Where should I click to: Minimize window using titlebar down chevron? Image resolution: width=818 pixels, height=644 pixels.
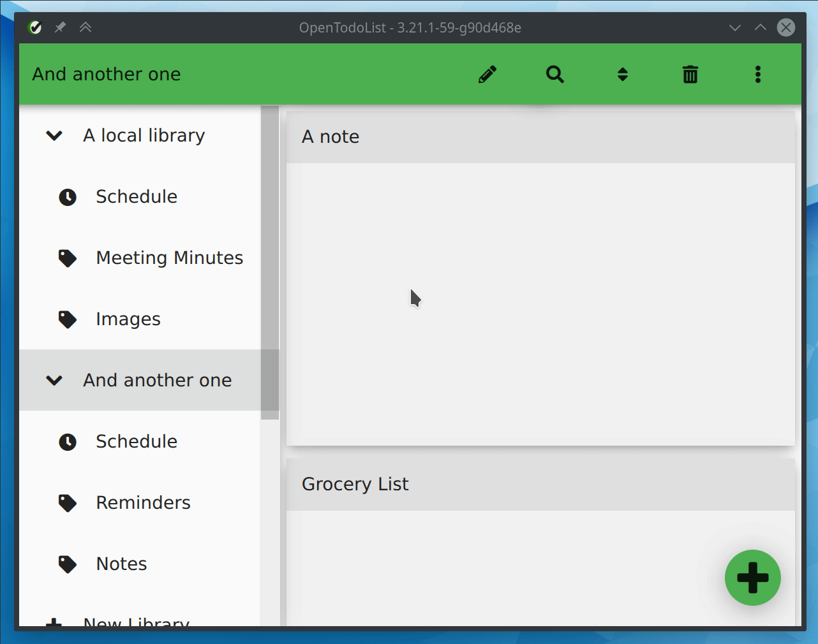point(735,27)
